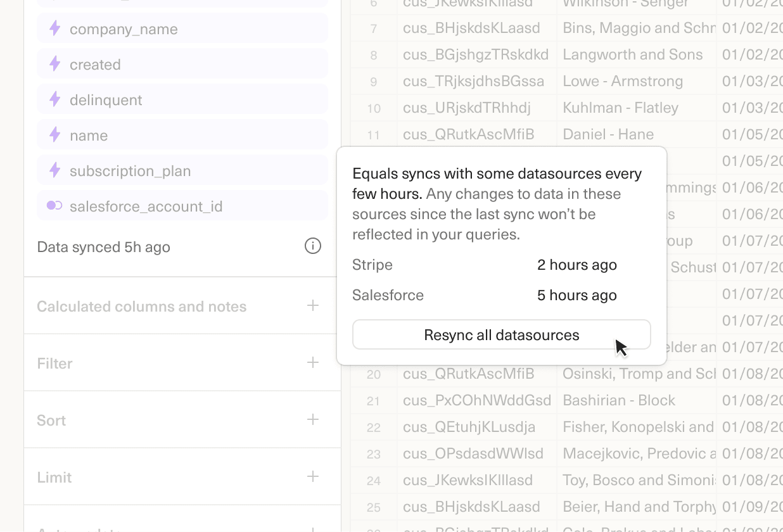Select the Salesforce entry in the sync popup

pos(388,294)
